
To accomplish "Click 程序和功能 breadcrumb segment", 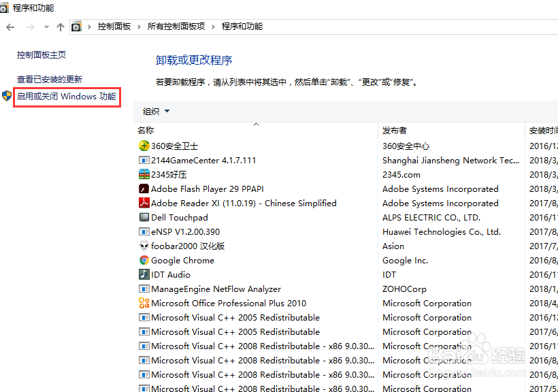I will [x=242, y=27].
